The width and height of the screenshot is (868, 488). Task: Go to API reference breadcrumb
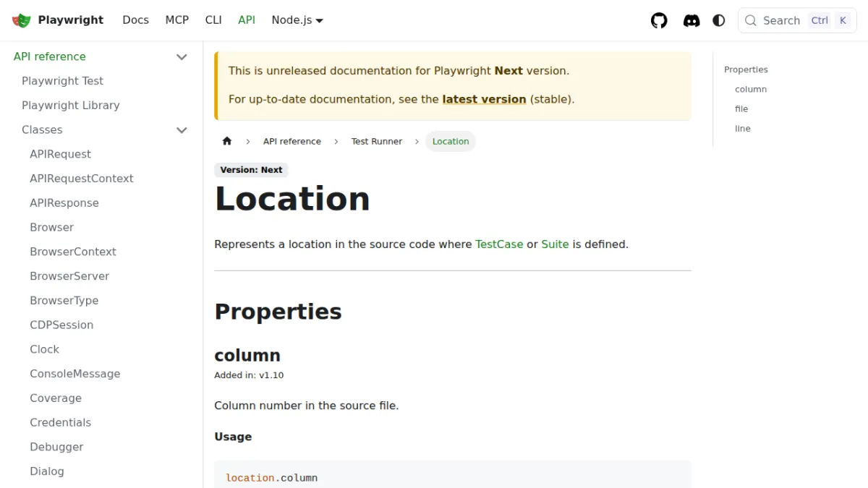click(x=292, y=141)
